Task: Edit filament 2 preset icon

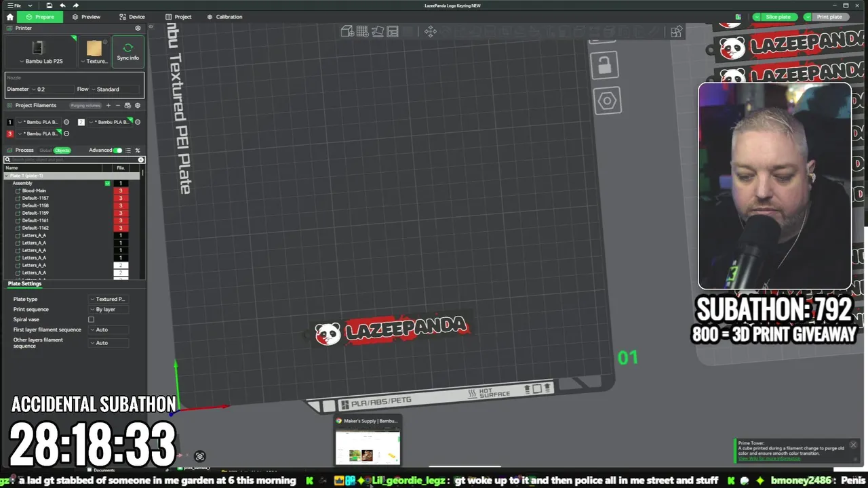Action: pyautogui.click(x=138, y=122)
